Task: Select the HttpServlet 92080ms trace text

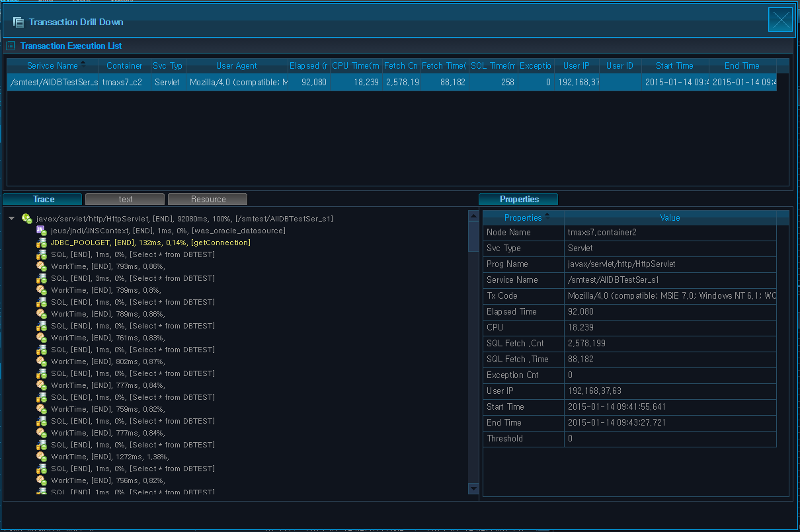Action: 185,219
